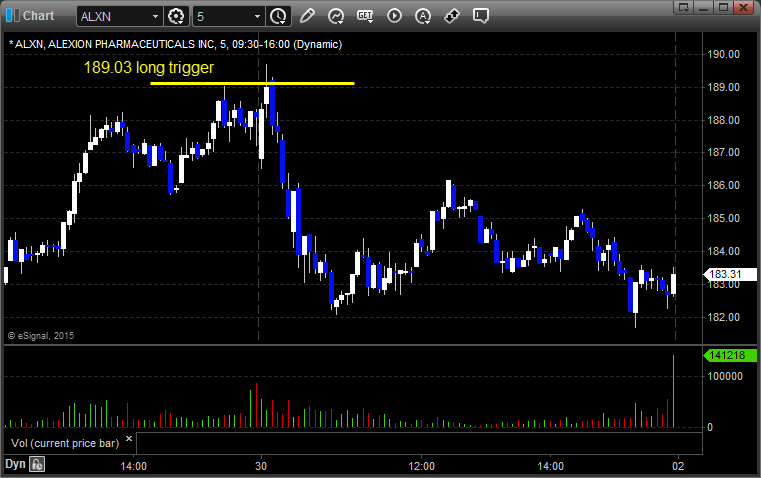The width and height of the screenshot is (761, 478).
Task: Click the 30 date marker on time axis
Action: 261,466
